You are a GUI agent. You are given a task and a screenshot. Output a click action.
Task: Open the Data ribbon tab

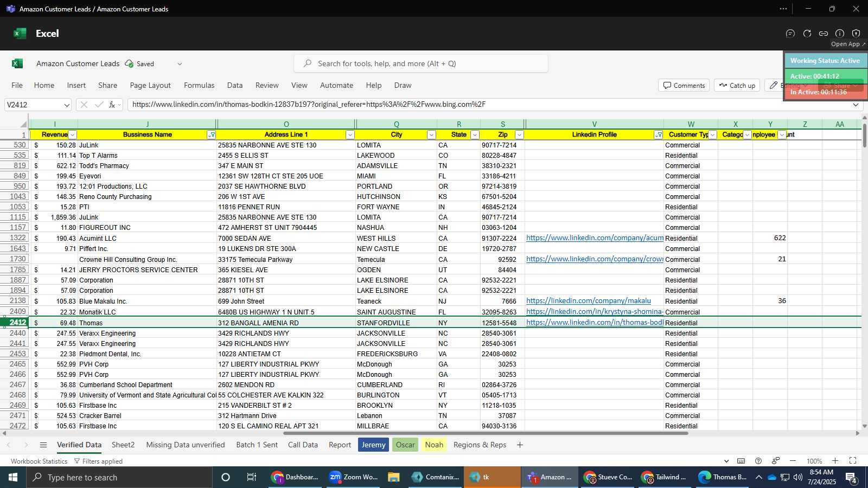235,85
